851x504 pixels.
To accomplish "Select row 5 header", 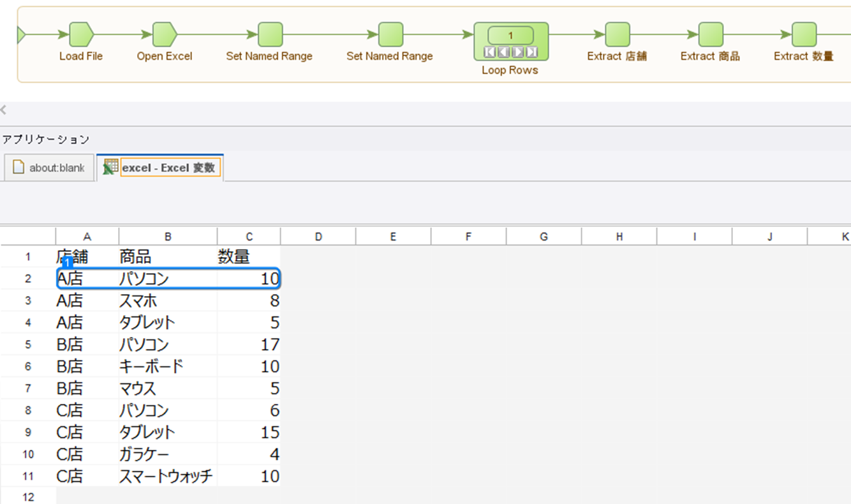I will [x=28, y=345].
